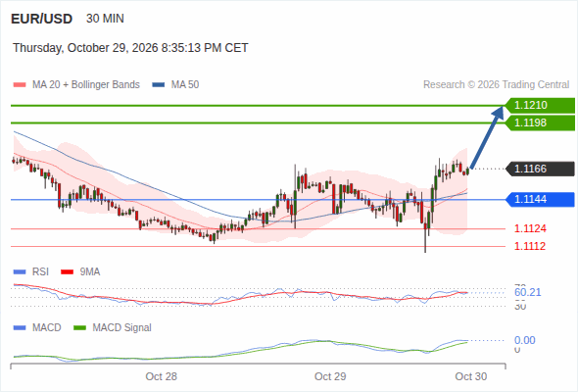Click the MA 20 + Bollinger Bands legend swatch
The image size is (578, 392).
20,85
